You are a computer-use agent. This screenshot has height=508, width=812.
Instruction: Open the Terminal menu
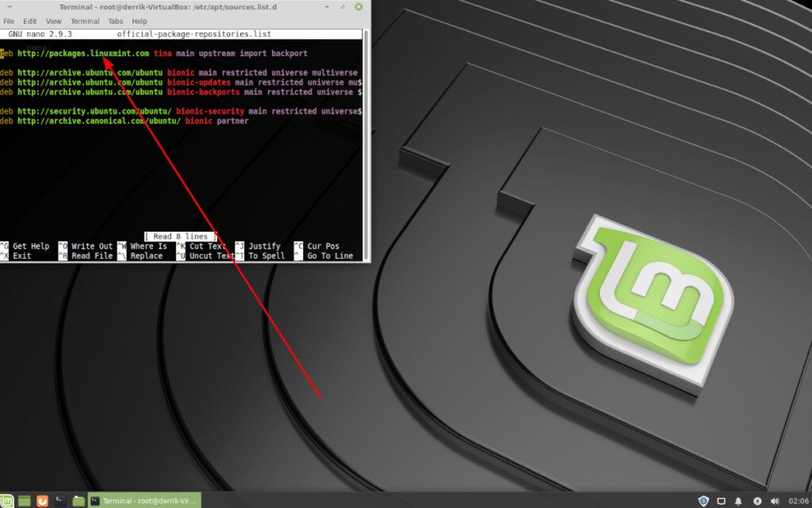(x=84, y=21)
